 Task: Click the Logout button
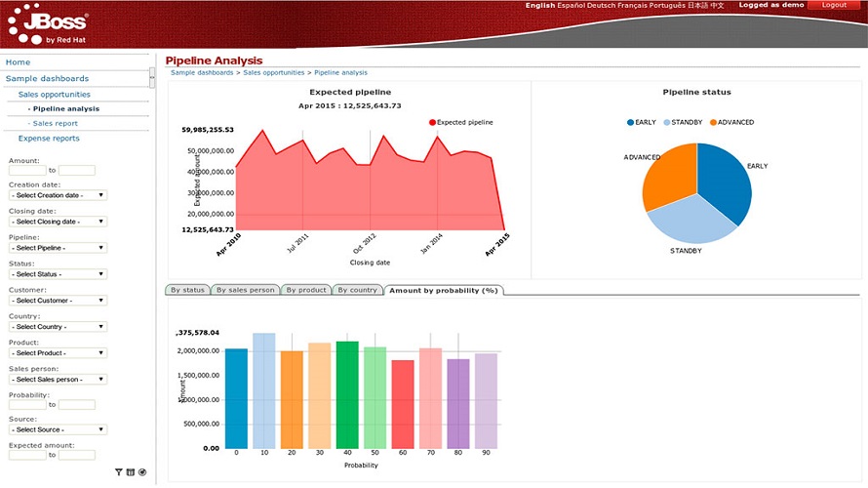834,5
